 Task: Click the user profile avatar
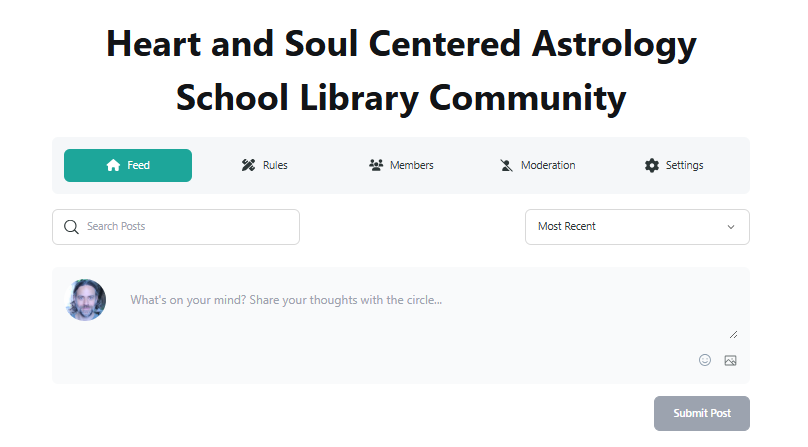pos(86,300)
